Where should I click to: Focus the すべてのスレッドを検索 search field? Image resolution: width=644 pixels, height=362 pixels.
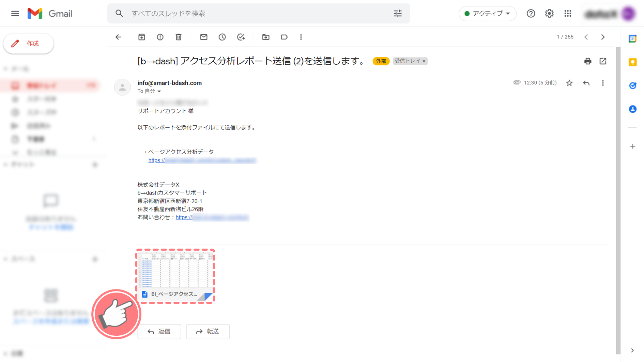(x=259, y=13)
